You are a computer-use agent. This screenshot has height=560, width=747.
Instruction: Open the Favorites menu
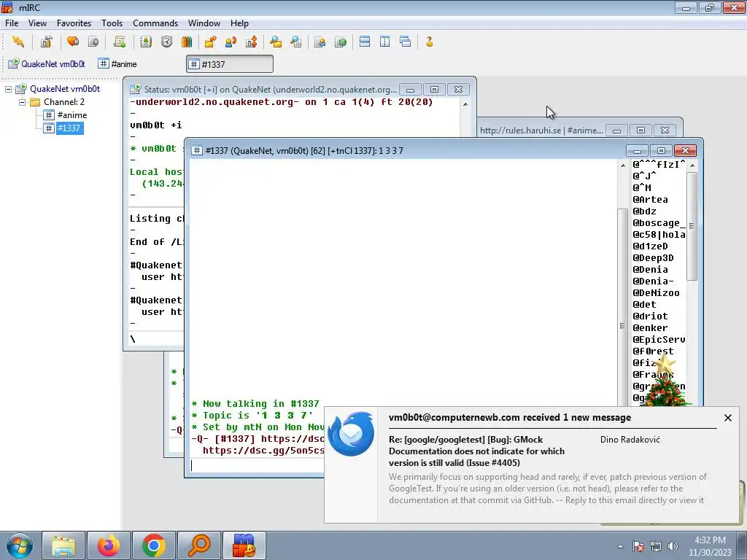(74, 23)
